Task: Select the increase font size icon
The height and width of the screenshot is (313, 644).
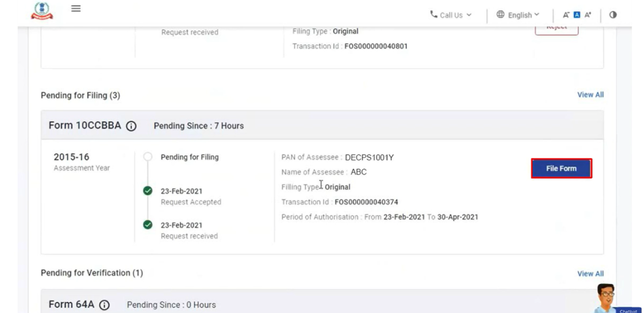Action: click(x=586, y=15)
